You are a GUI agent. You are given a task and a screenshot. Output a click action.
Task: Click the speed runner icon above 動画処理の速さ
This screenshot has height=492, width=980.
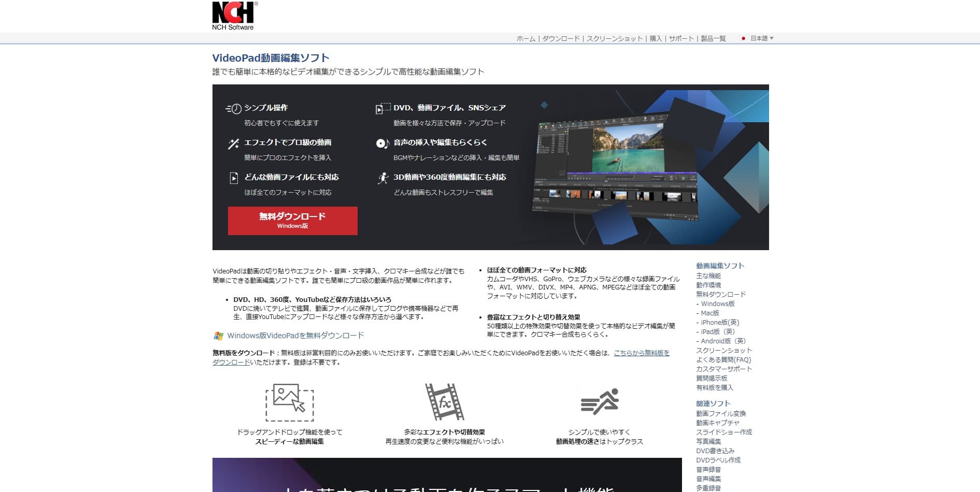click(x=603, y=401)
